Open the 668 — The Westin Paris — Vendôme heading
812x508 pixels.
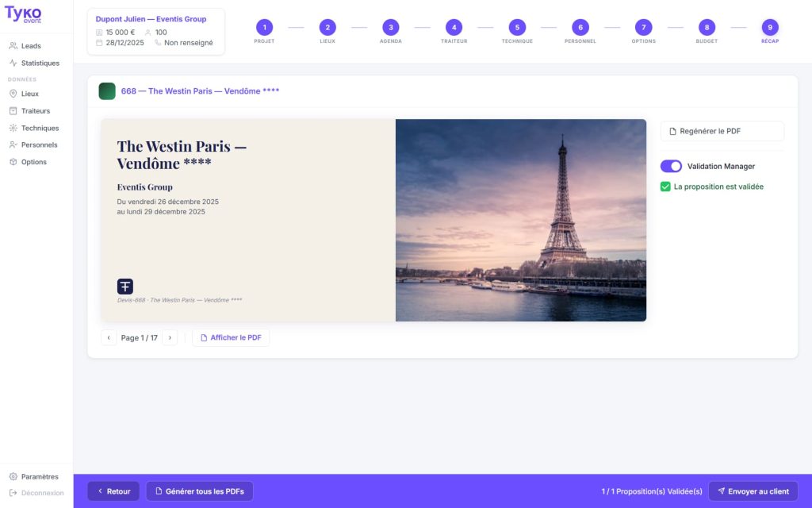(x=200, y=90)
